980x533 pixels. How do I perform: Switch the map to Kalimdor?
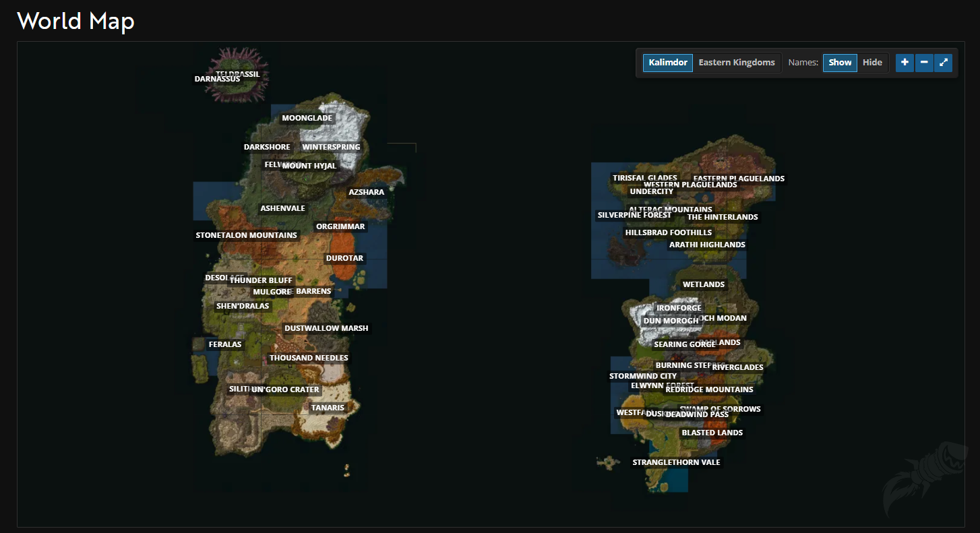[668, 63]
